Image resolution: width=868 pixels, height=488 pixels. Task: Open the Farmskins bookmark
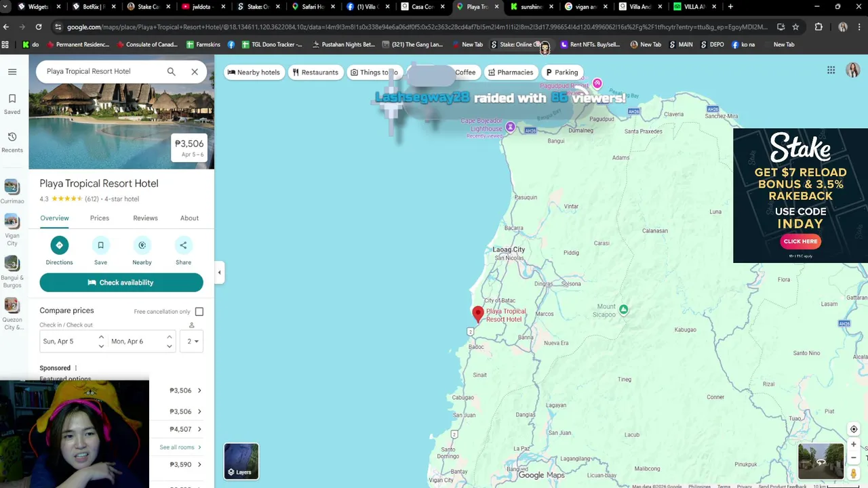point(203,45)
